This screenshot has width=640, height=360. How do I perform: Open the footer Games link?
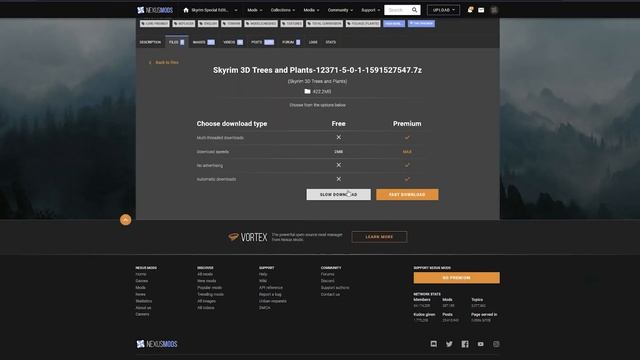click(x=142, y=281)
